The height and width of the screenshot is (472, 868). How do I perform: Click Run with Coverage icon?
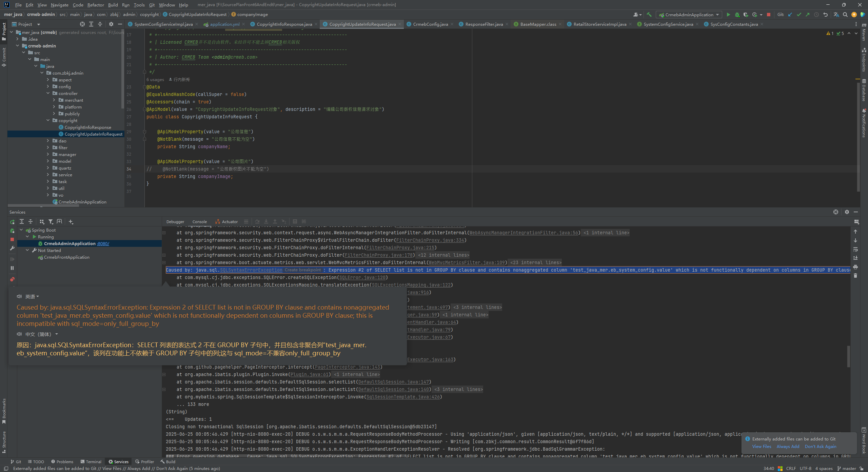tap(746, 15)
